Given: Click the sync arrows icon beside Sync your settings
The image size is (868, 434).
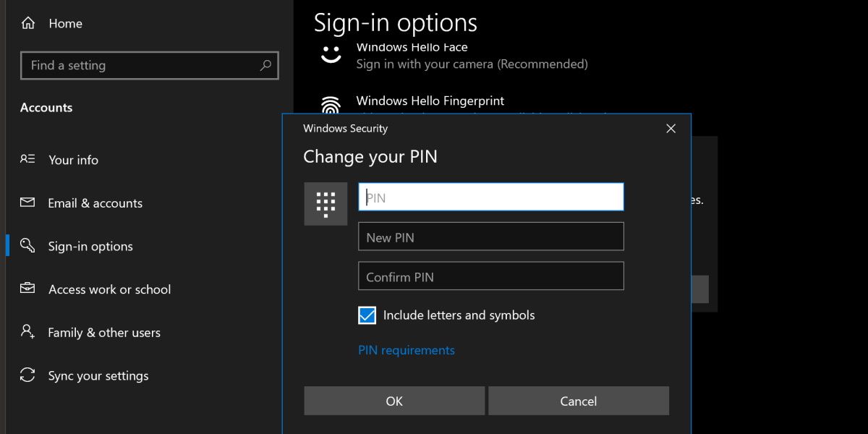Looking at the screenshot, I should (27, 375).
